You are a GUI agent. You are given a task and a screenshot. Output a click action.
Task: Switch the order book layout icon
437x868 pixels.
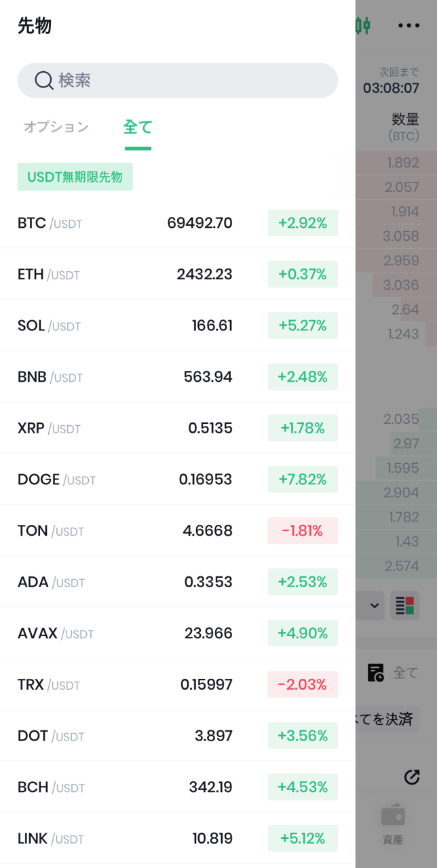click(404, 606)
